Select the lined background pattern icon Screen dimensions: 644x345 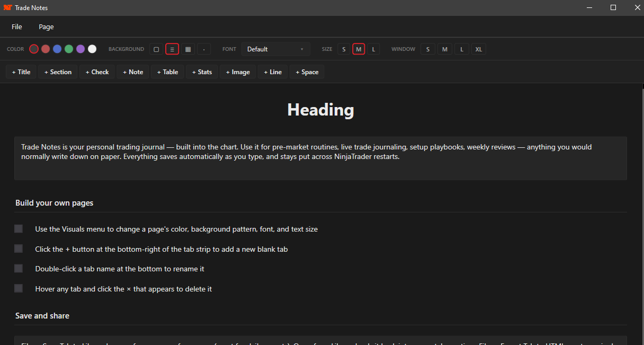tap(172, 49)
